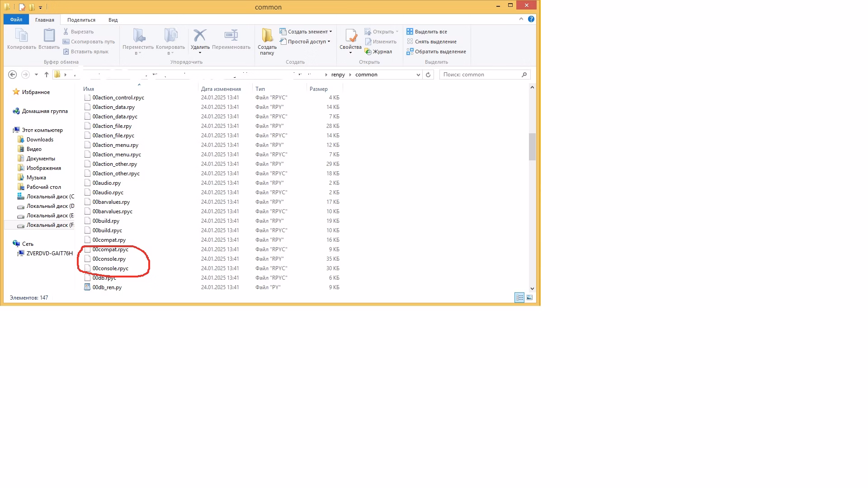868x488 pixels.
Task: Open New item (Создать элемент) dropdown
Action: [306, 32]
